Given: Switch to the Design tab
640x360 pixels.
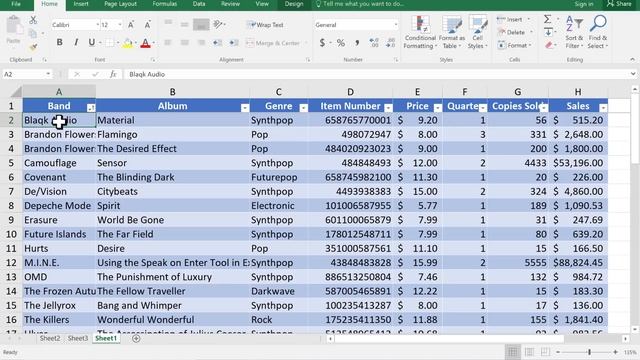Looking at the screenshot, I should tap(294, 4).
